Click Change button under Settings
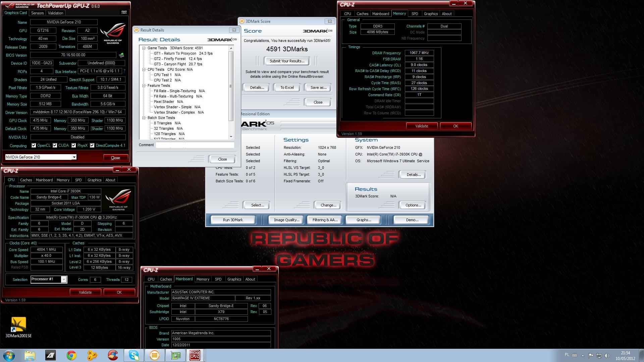 click(328, 205)
